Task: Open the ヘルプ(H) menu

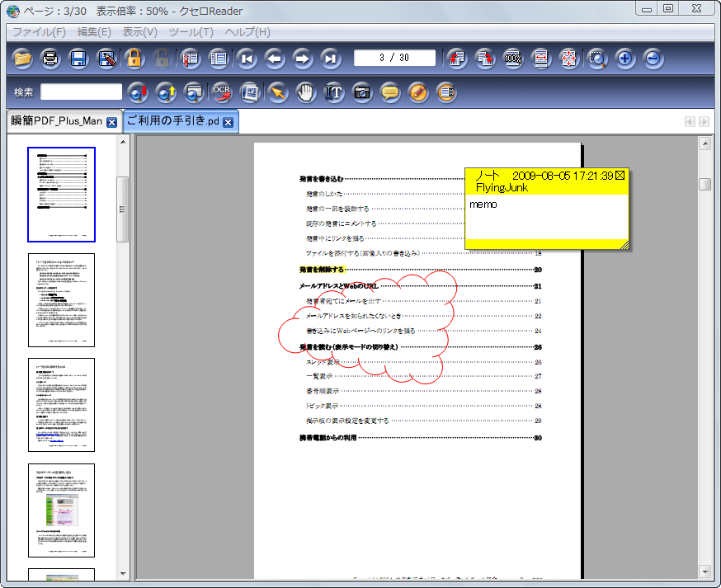Action: [247, 31]
